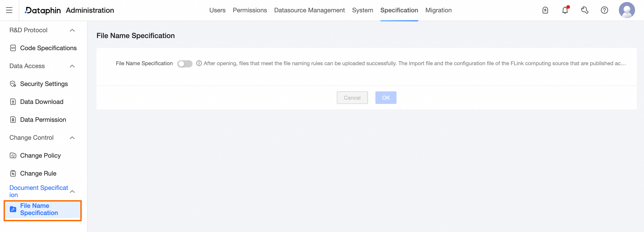Go to Data Permission page
Image resolution: width=644 pixels, height=232 pixels.
(x=43, y=120)
